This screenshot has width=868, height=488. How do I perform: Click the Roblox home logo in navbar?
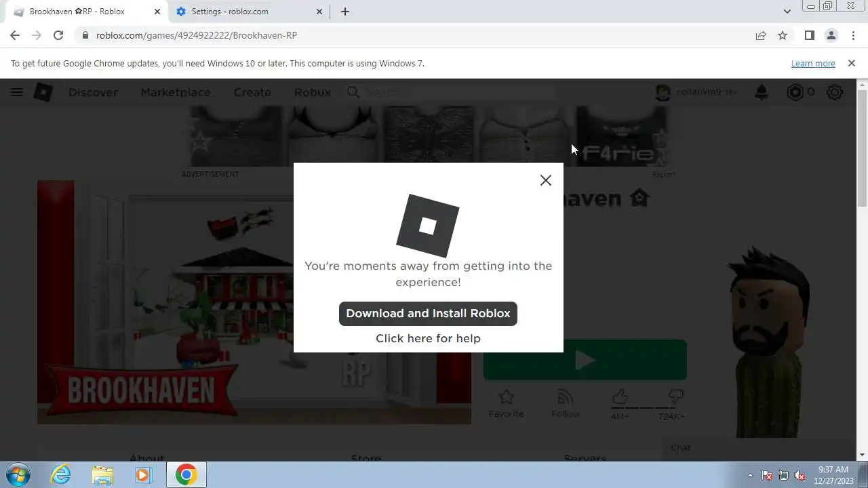tap(43, 92)
